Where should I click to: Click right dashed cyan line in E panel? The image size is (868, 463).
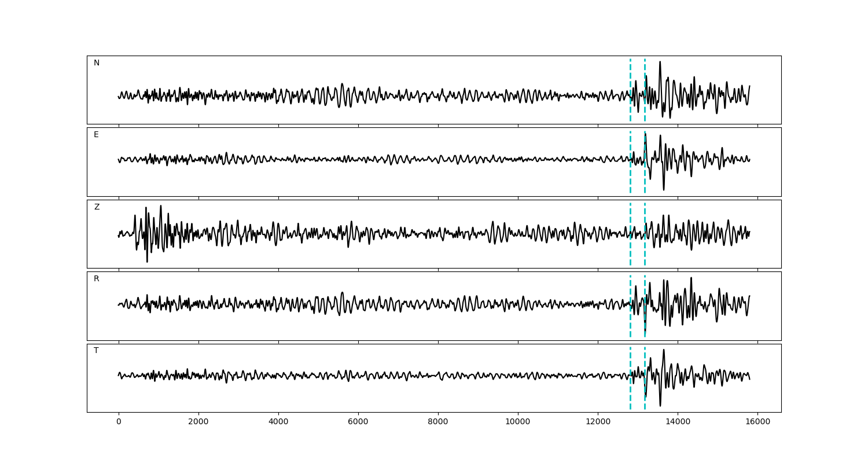pos(645,174)
